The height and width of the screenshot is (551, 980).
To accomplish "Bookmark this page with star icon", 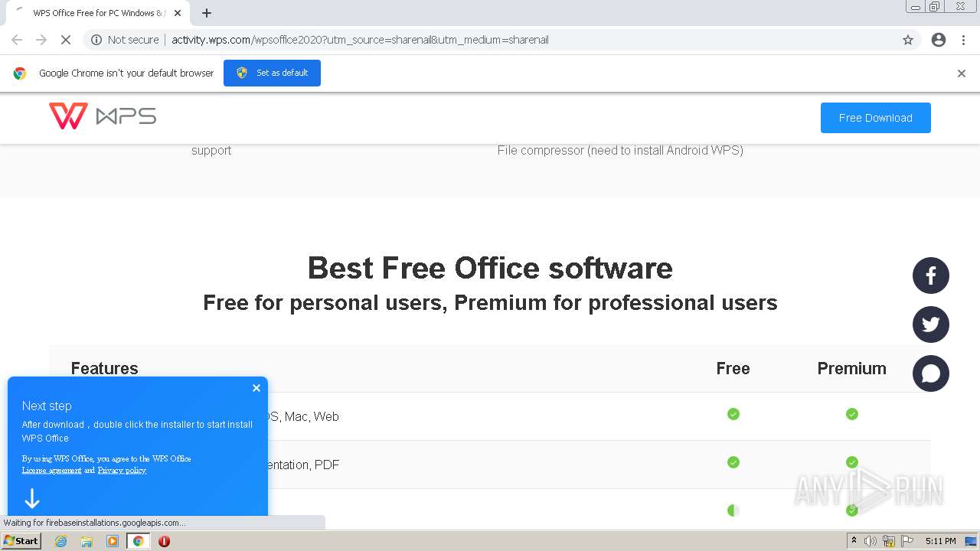I will click(908, 40).
